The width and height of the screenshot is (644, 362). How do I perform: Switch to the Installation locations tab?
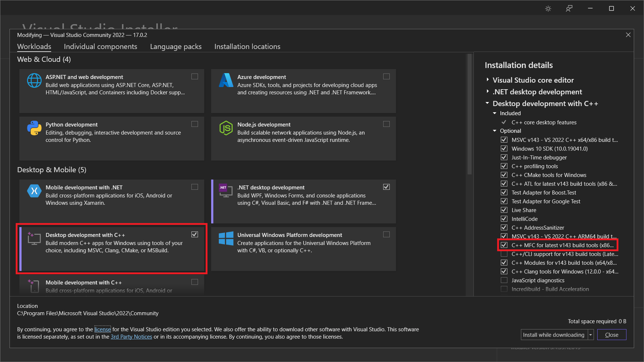tap(247, 46)
